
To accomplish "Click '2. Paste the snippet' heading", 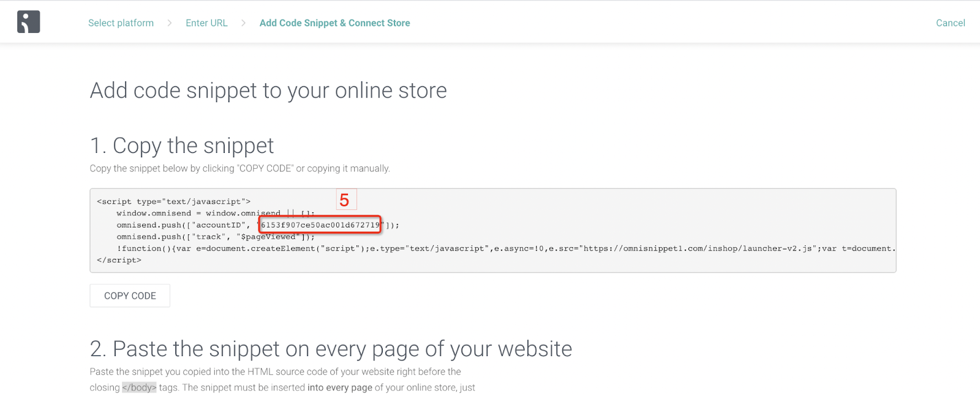I will click(x=331, y=349).
